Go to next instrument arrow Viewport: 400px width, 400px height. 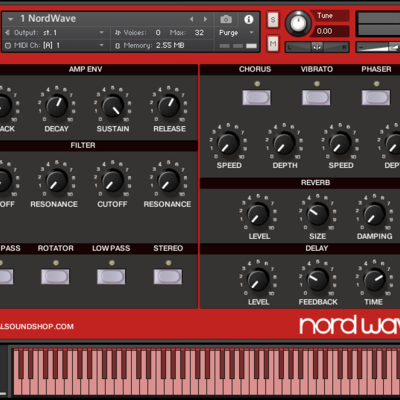coord(205,19)
